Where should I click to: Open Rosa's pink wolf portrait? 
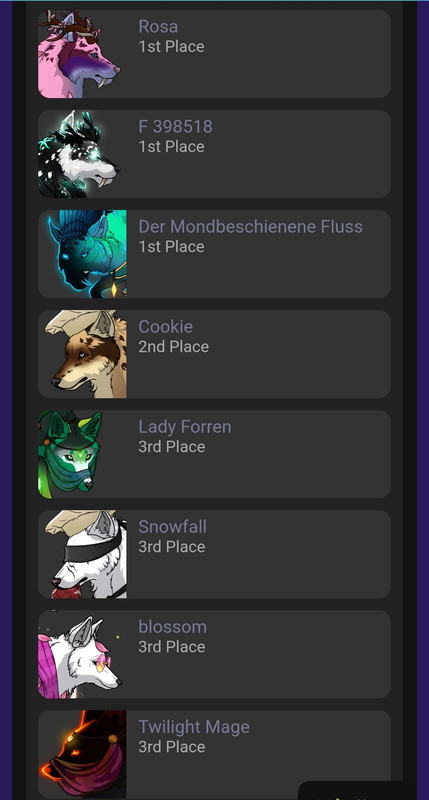82,54
